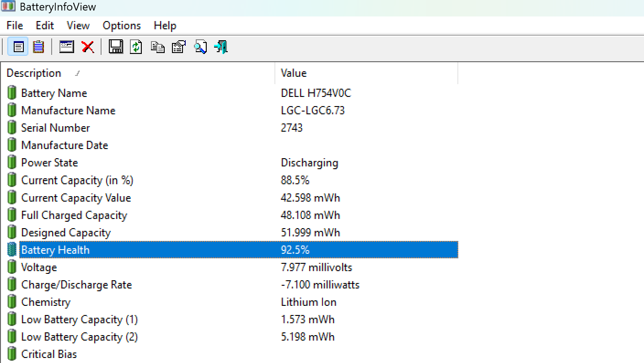Sort by the Value column header

tap(366, 73)
